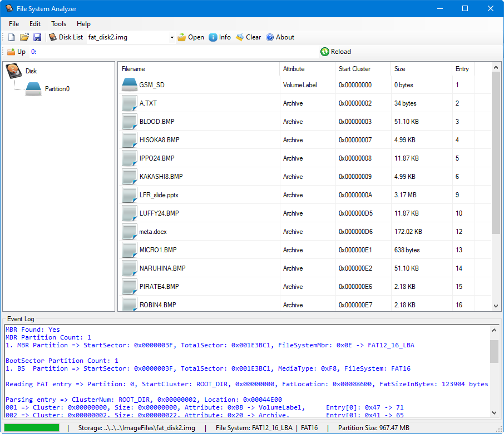Click the file list scrollbar thumb
This screenshot has height=434, width=504.
point(496,153)
